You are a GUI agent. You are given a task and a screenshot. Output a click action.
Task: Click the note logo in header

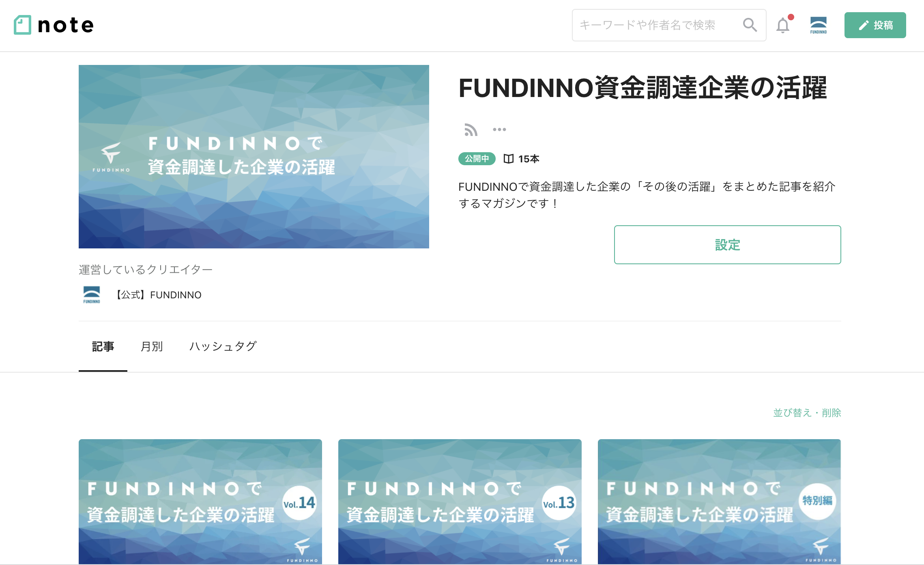[54, 25]
